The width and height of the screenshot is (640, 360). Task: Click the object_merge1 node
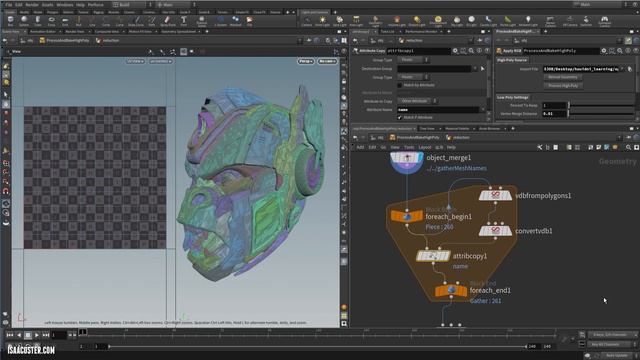407,159
